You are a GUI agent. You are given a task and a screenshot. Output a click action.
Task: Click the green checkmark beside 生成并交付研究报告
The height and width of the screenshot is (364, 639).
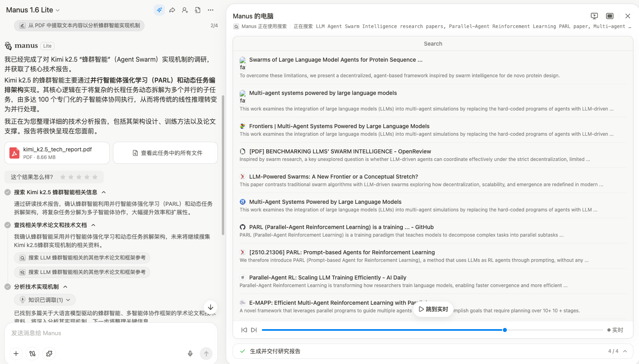point(243,351)
